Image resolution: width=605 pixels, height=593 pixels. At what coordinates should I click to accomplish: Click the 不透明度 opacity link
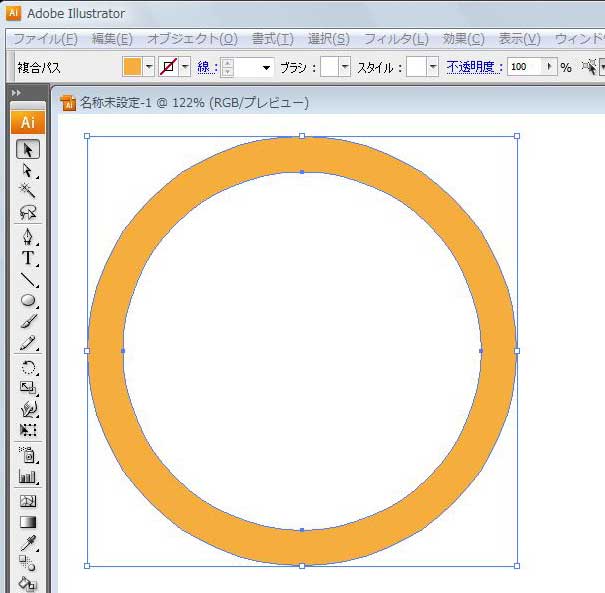coord(473,67)
